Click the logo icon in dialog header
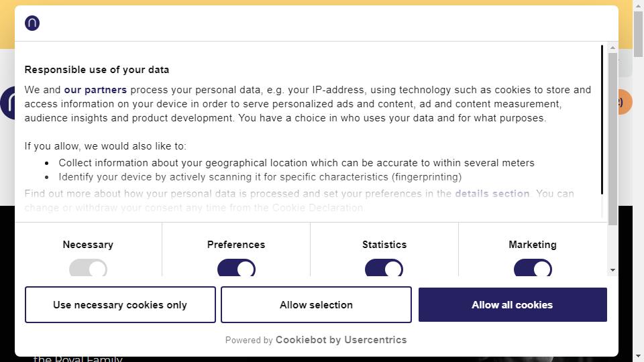The image size is (644, 362). click(x=32, y=23)
